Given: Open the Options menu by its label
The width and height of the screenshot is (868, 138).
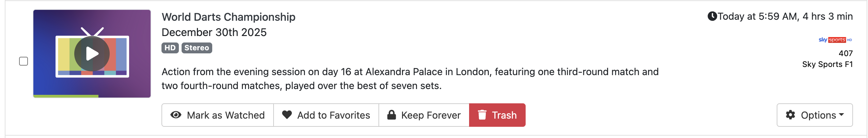Looking at the screenshot, I should pyautogui.click(x=818, y=115).
